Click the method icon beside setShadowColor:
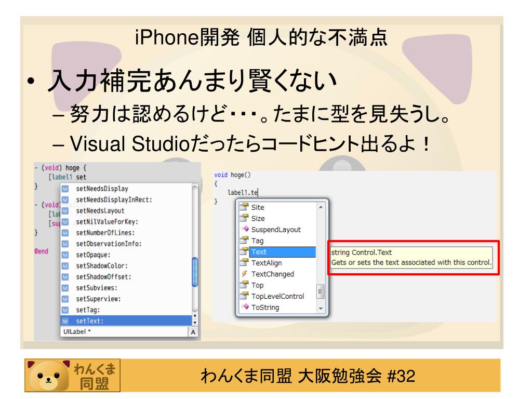The image size is (532, 399). click(65, 266)
